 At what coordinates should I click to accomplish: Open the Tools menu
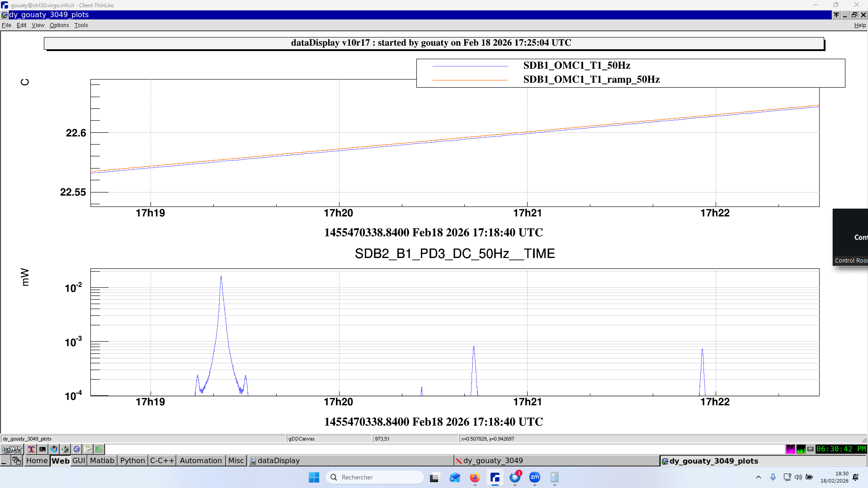(81, 25)
